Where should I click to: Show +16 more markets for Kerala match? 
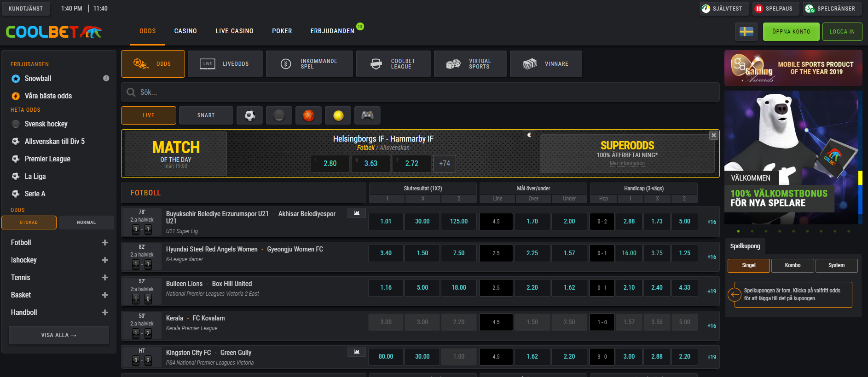(712, 326)
